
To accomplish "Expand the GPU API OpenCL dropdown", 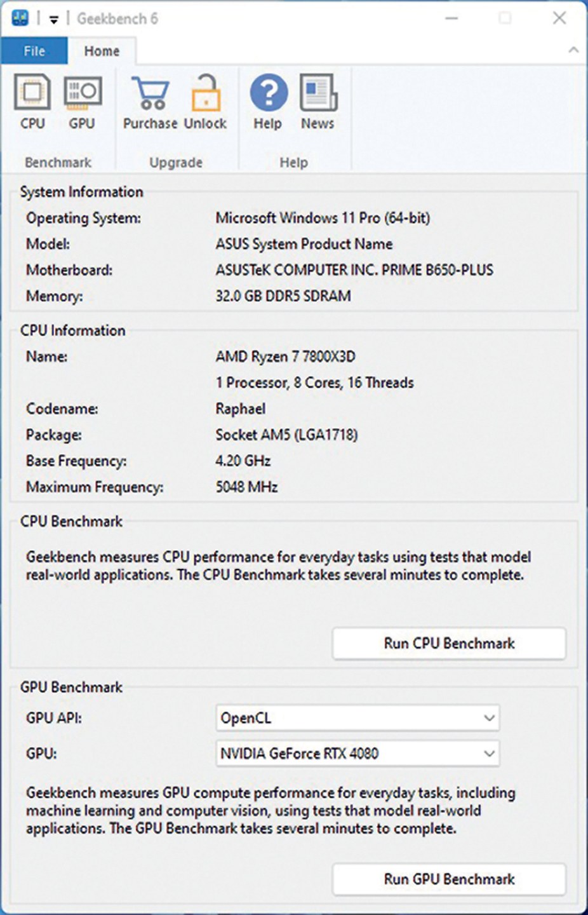I will pyautogui.click(x=357, y=718).
